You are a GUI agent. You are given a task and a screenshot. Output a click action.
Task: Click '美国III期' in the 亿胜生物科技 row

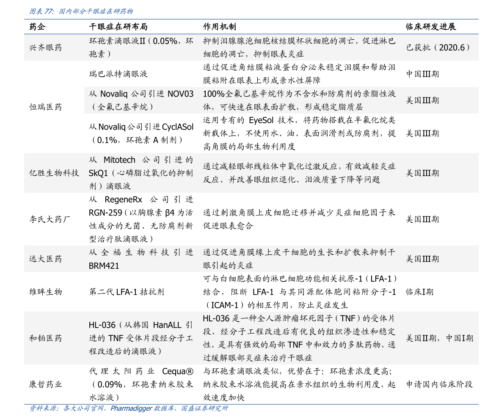[x=422, y=173]
